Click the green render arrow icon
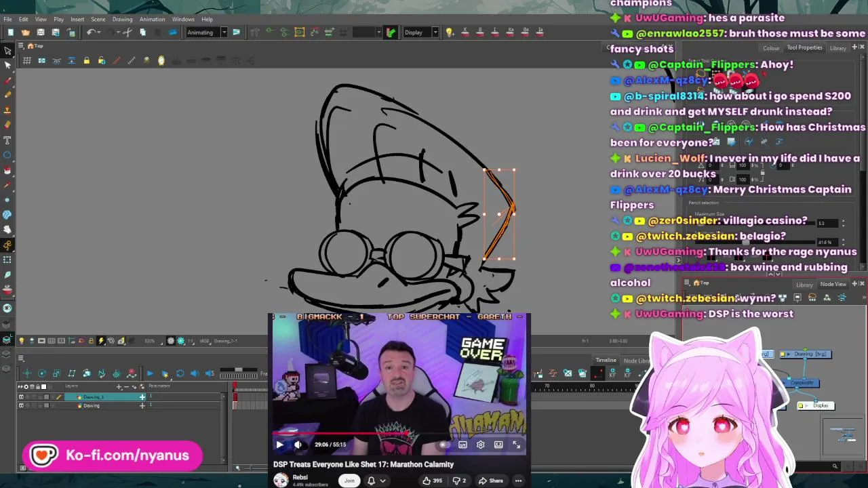 pos(391,33)
